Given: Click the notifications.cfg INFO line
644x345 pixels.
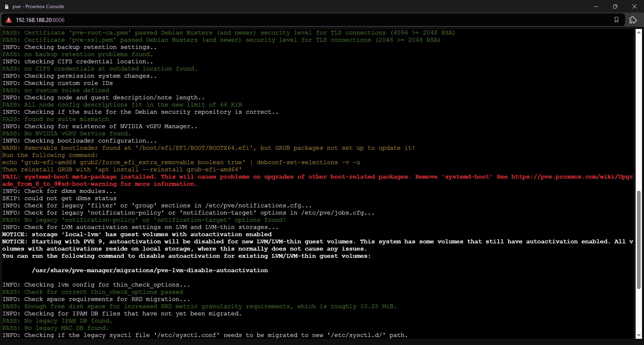Looking at the screenshot, I should 157,205.
